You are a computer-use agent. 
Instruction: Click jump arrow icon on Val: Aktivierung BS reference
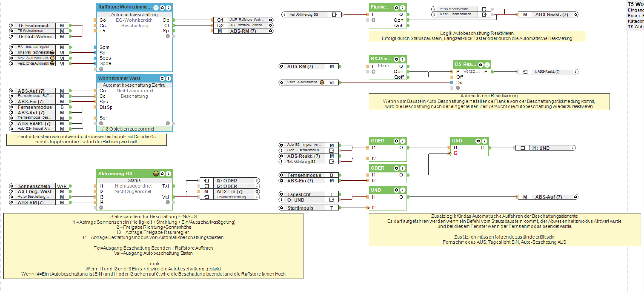tap(334, 14)
